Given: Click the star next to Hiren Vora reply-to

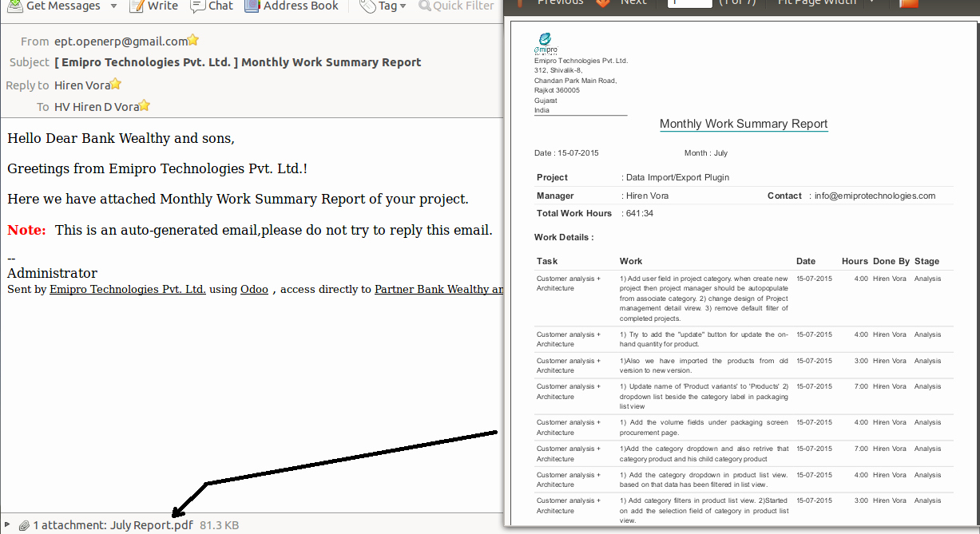Looking at the screenshot, I should pos(116,84).
